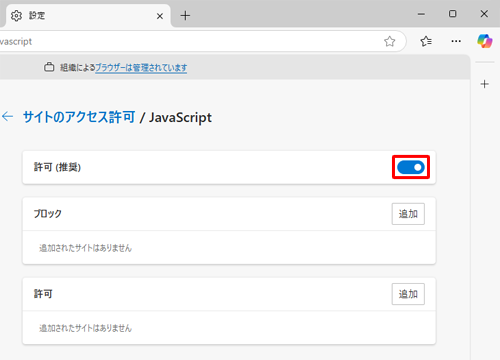Open the three-dot Settings and more menu
The width and height of the screenshot is (500, 360).
point(456,41)
